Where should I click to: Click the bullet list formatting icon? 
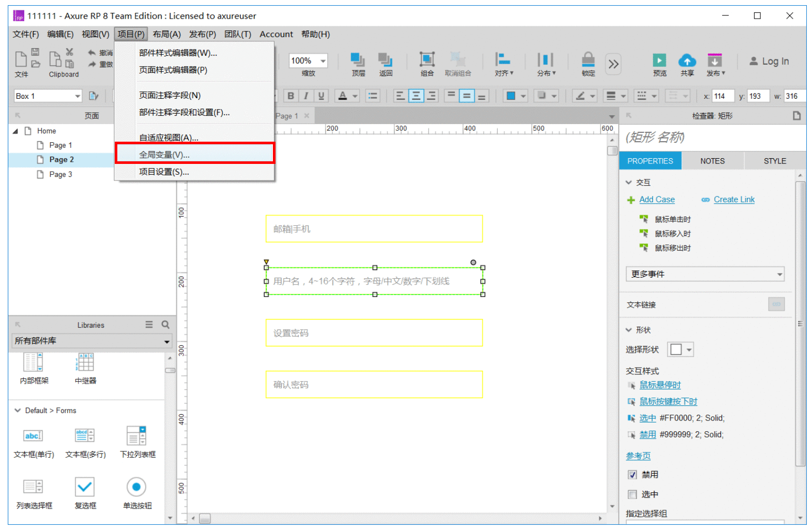click(373, 96)
